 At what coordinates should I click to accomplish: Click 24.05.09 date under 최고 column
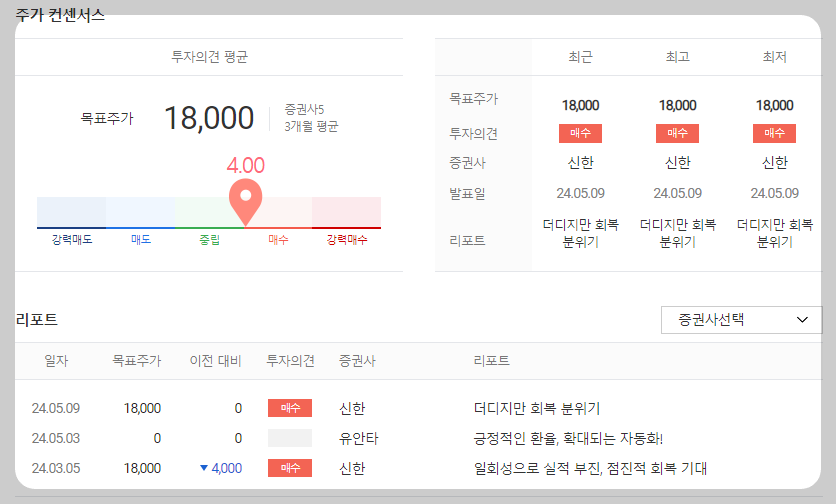click(678, 193)
